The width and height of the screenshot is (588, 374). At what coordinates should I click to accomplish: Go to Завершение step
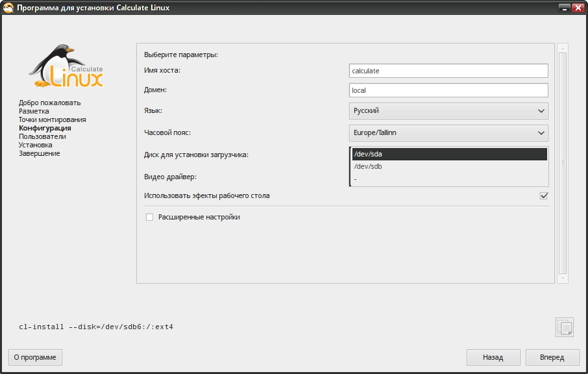coord(39,153)
